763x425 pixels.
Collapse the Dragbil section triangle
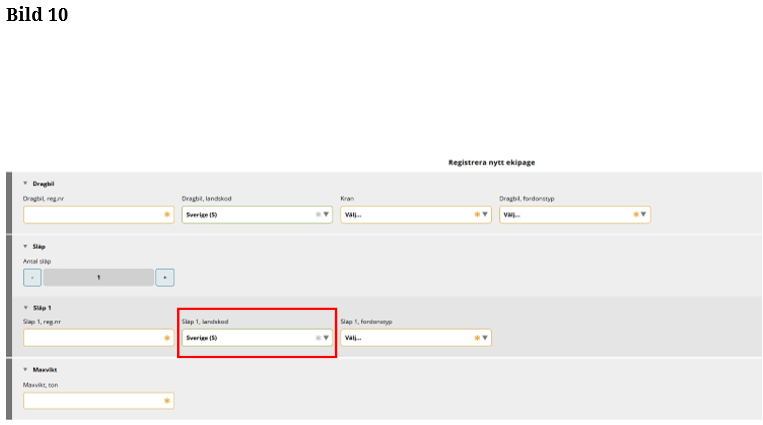(x=25, y=183)
